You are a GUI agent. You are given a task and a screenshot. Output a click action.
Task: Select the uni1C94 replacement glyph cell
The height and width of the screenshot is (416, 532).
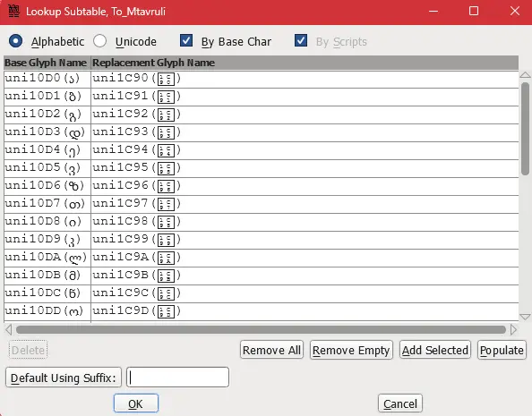pos(305,150)
